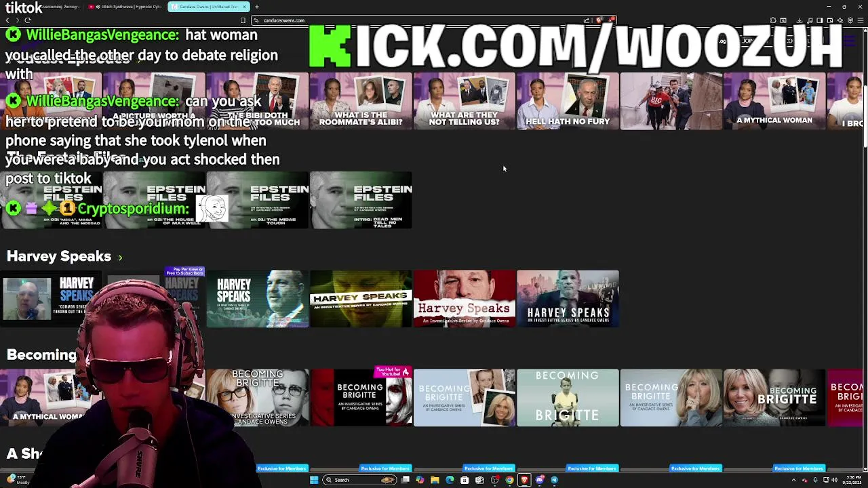Toggle the browser sidebar panel icon
The width and height of the screenshot is (868, 488).
820,20
